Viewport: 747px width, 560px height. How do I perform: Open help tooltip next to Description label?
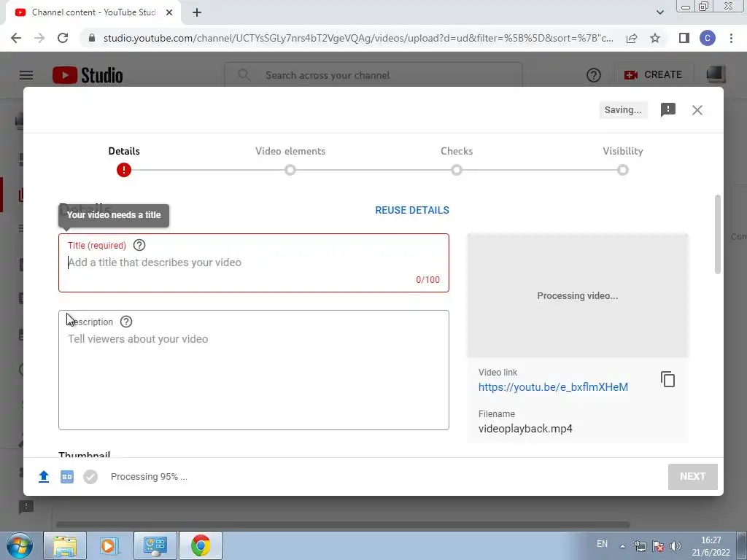point(126,322)
